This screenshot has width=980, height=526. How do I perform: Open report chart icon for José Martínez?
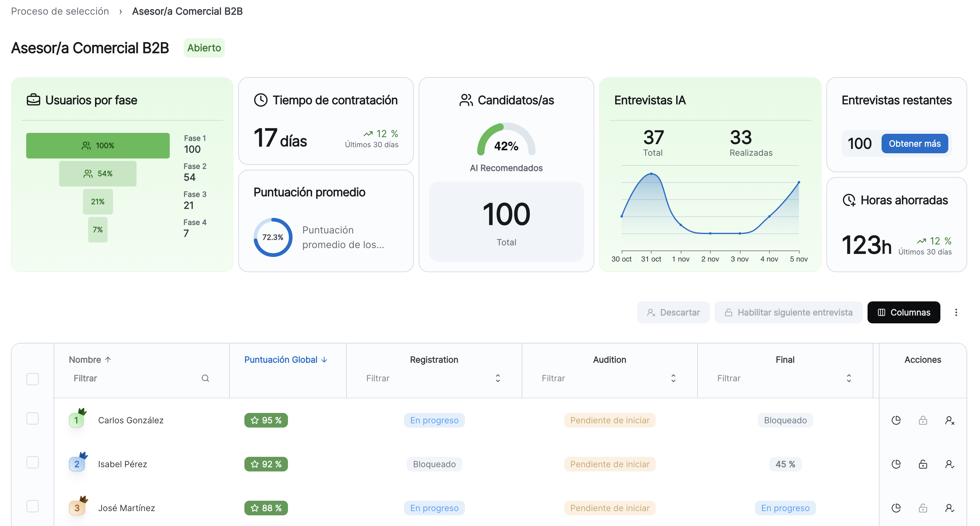pyautogui.click(x=896, y=508)
